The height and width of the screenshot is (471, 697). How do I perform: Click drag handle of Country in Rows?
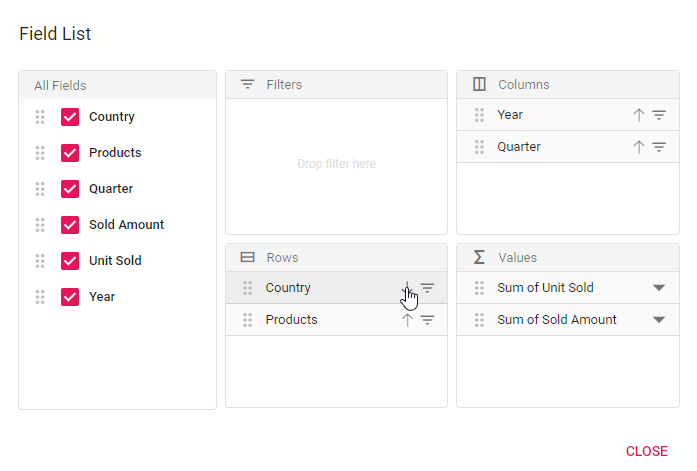[248, 288]
